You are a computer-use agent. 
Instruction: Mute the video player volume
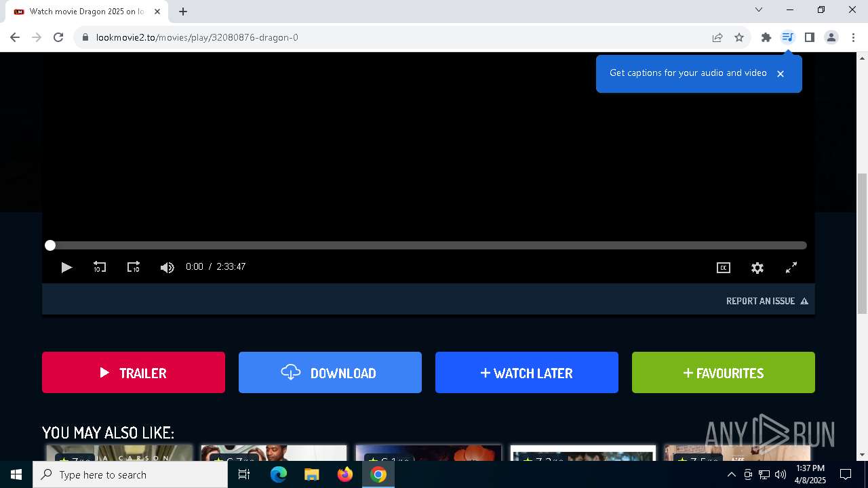pos(167,268)
